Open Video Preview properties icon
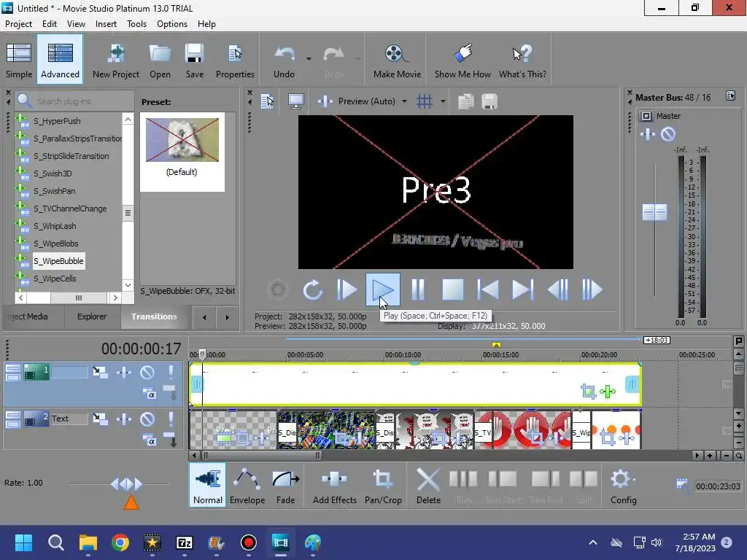747x560 pixels. tap(267, 101)
